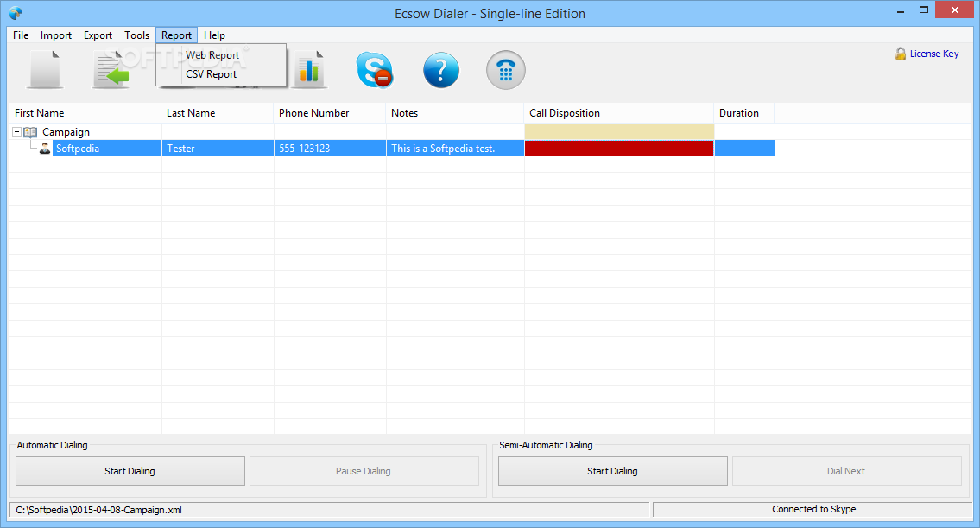Click the Pause Dialing button
Image resolution: width=980 pixels, height=528 pixels.
click(364, 471)
